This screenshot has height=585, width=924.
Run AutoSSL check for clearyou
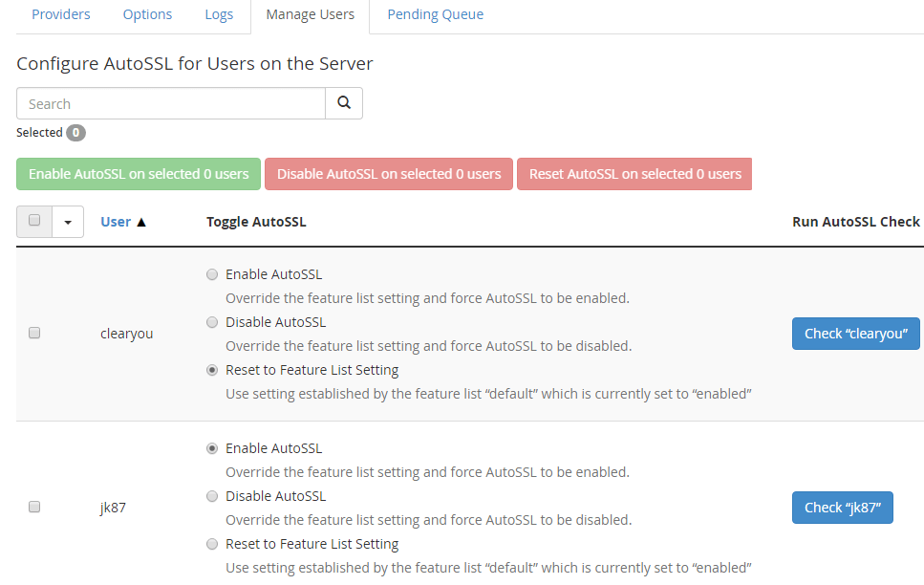tap(855, 334)
